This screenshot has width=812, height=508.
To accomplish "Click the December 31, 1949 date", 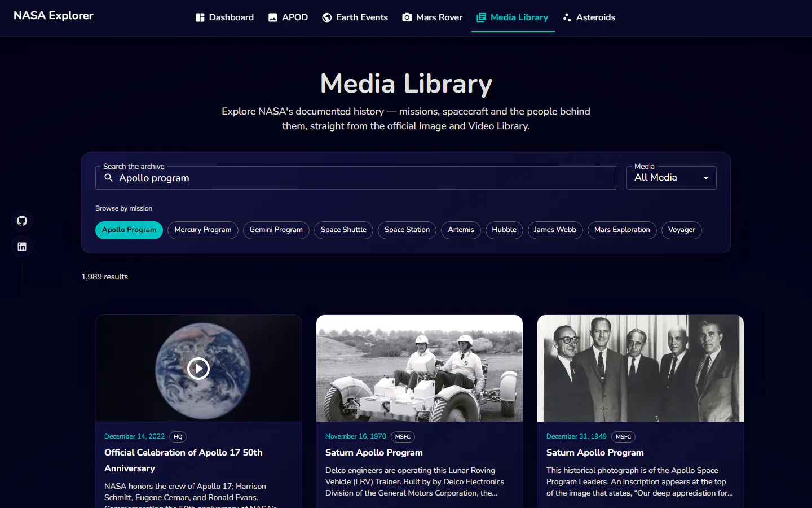I will (576, 437).
